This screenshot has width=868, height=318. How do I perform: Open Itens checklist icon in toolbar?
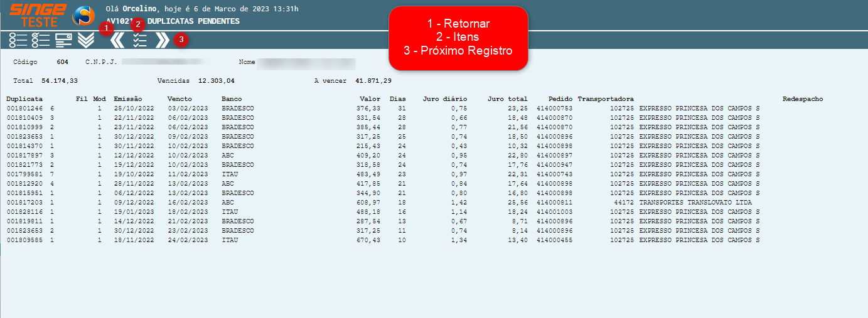click(x=140, y=40)
